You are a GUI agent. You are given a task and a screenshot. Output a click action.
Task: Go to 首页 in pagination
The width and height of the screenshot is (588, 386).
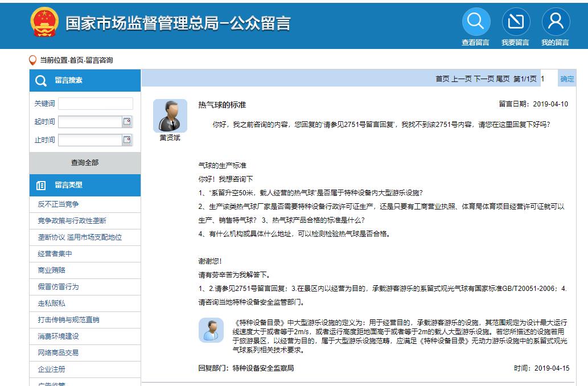click(442, 79)
